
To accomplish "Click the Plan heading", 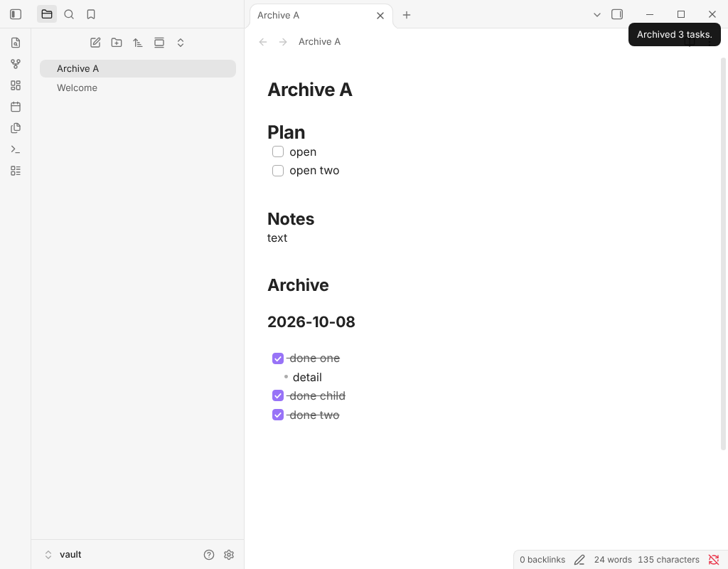I will (x=286, y=132).
